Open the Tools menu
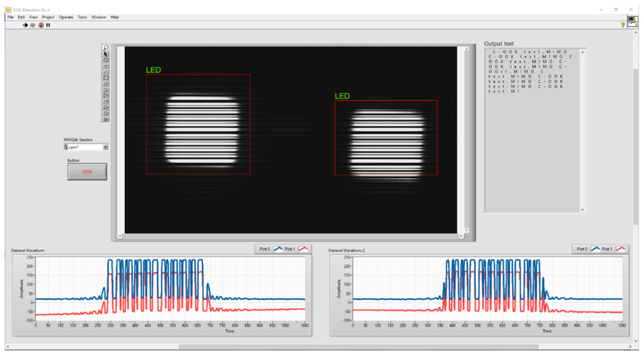This screenshot has height=354, width=644. click(x=82, y=17)
